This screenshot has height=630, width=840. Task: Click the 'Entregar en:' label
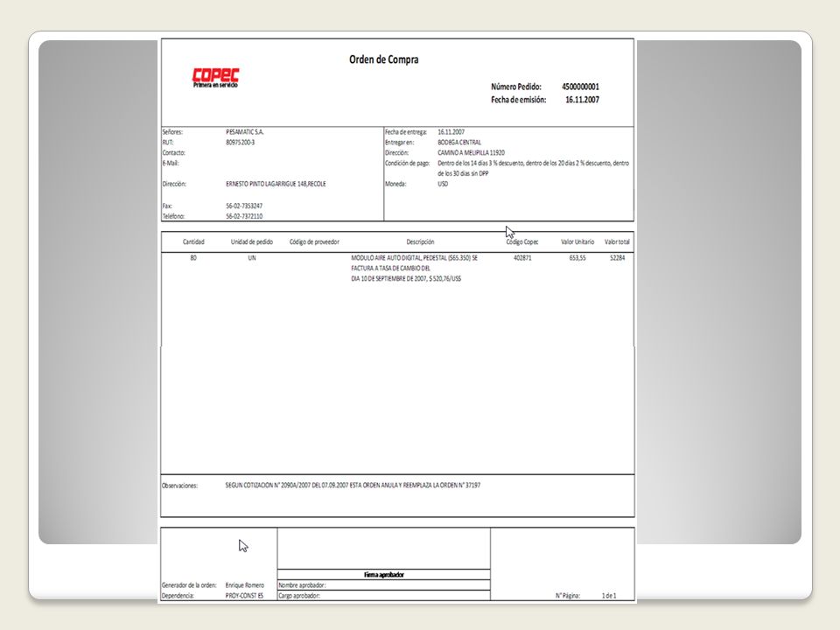[399, 143]
